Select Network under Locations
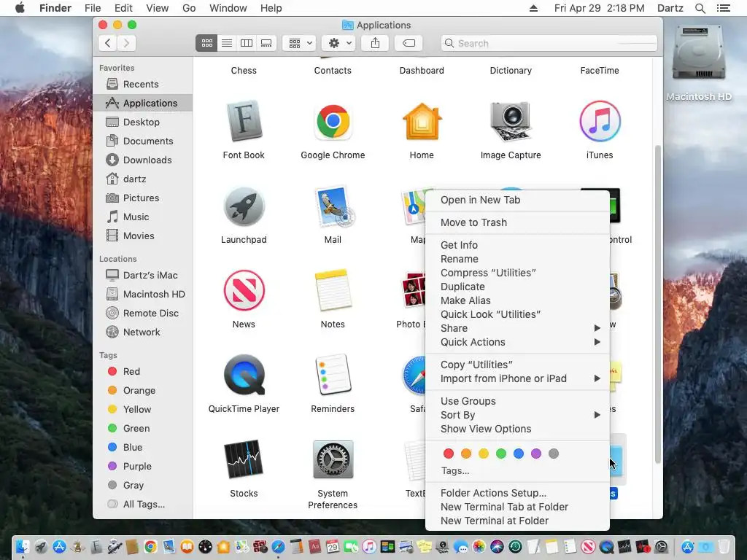 tap(143, 332)
